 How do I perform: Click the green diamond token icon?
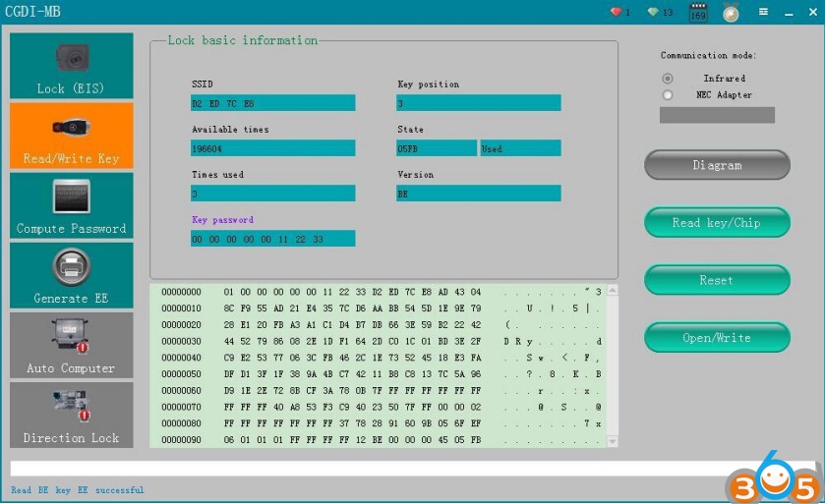pyautogui.click(x=653, y=12)
